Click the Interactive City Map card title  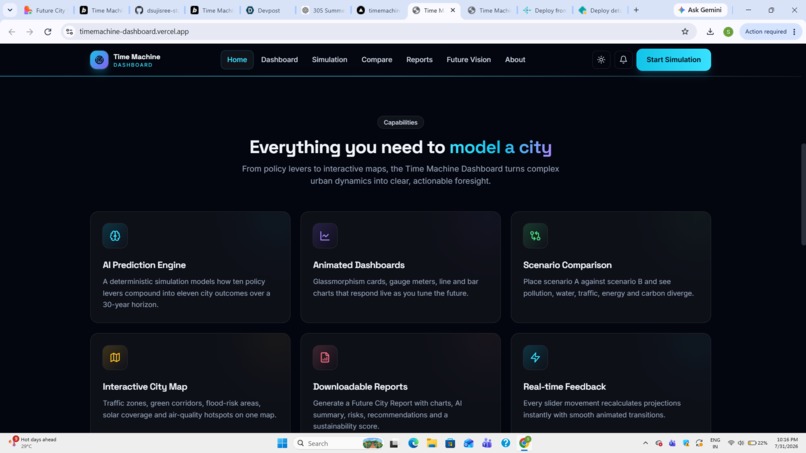click(145, 387)
